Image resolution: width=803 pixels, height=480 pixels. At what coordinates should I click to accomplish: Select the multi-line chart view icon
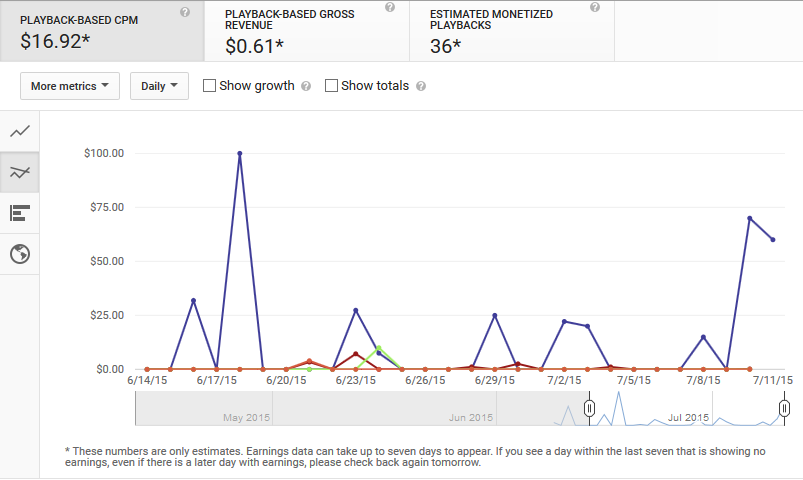click(19, 173)
